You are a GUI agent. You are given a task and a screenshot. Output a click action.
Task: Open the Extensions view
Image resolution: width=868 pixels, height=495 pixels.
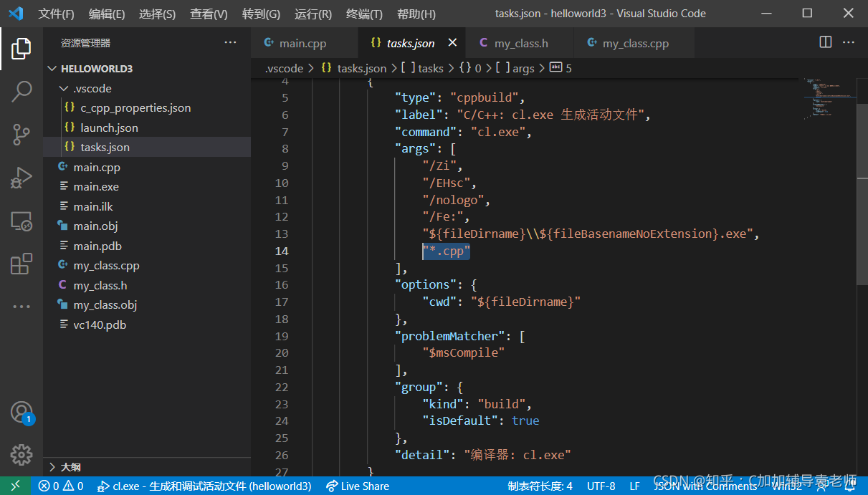point(22,264)
